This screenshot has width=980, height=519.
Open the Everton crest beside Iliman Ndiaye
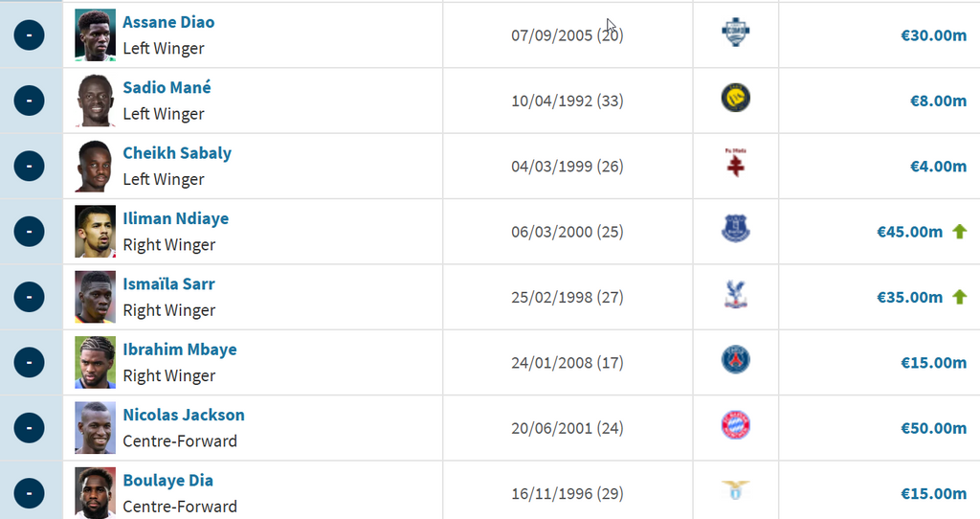(x=735, y=230)
